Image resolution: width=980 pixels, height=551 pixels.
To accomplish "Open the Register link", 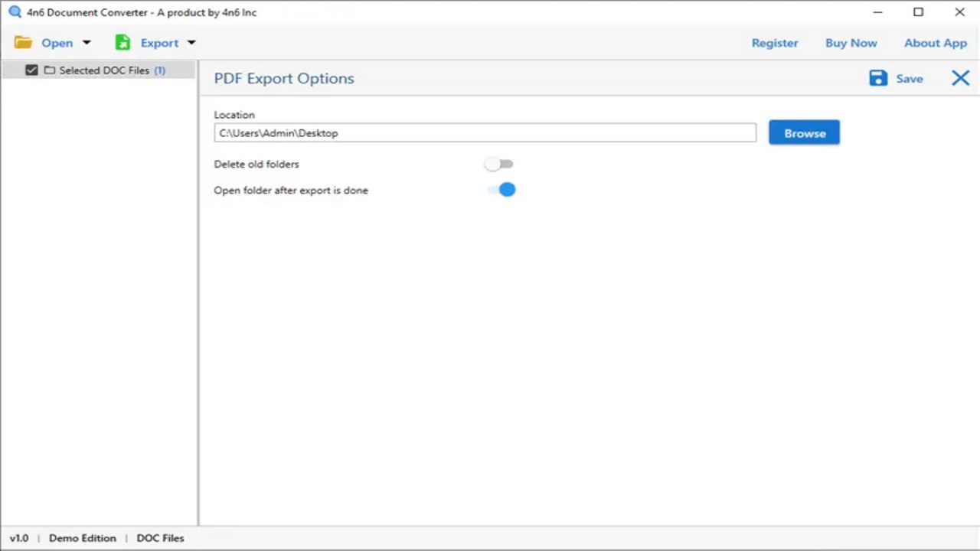I will tap(775, 43).
